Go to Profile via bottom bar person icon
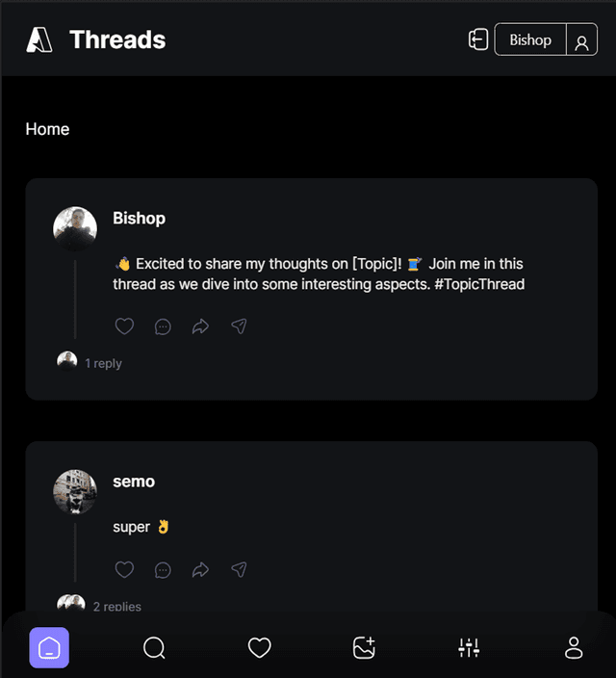This screenshot has width=616, height=678. coord(574,647)
